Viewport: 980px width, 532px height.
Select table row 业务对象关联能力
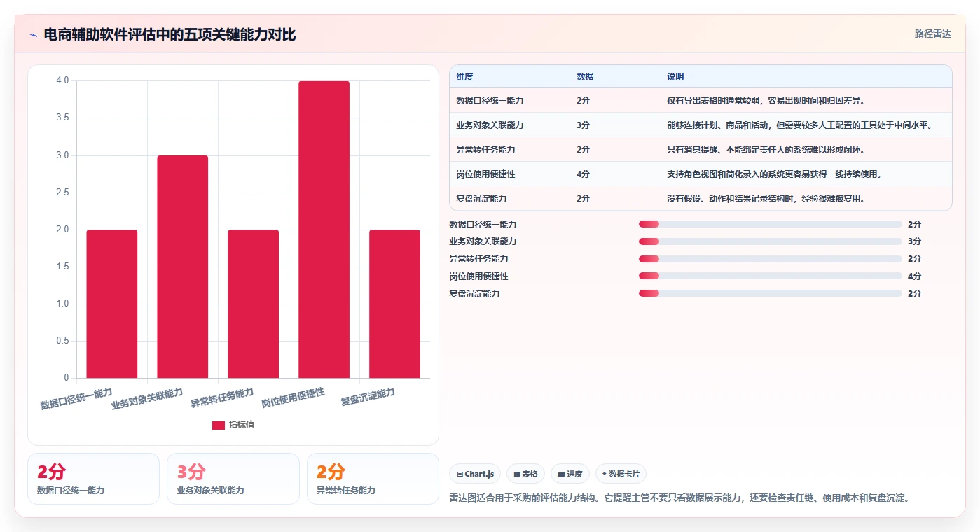tap(701, 125)
